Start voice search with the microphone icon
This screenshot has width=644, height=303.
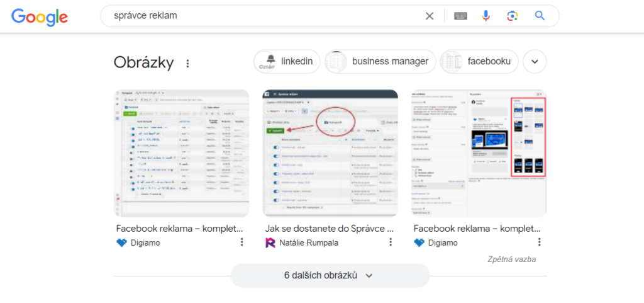tap(486, 16)
